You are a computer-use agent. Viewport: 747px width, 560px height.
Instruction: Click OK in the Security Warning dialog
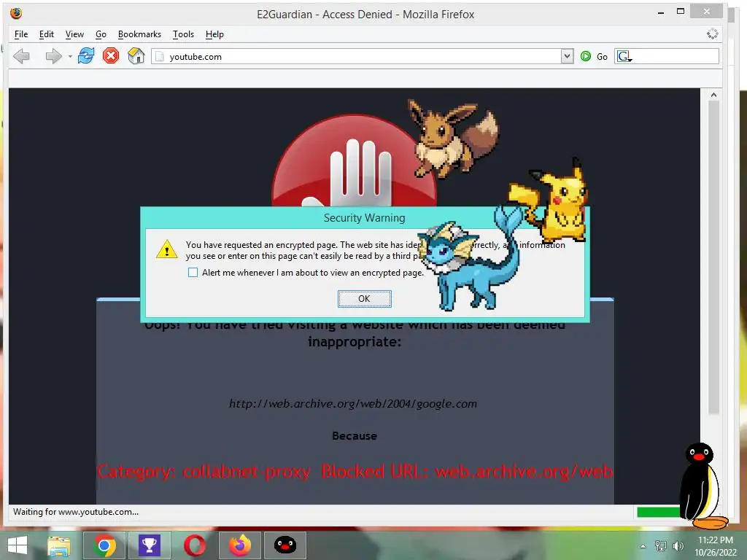tap(365, 298)
